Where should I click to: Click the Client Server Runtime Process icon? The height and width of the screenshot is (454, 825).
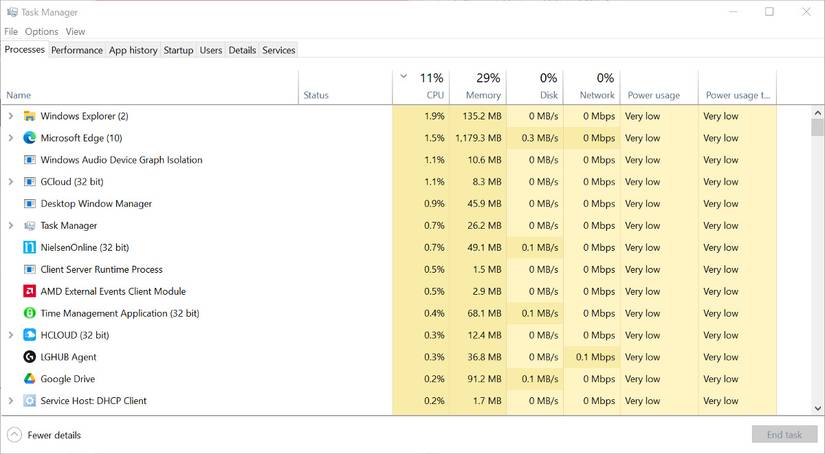pos(29,269)
